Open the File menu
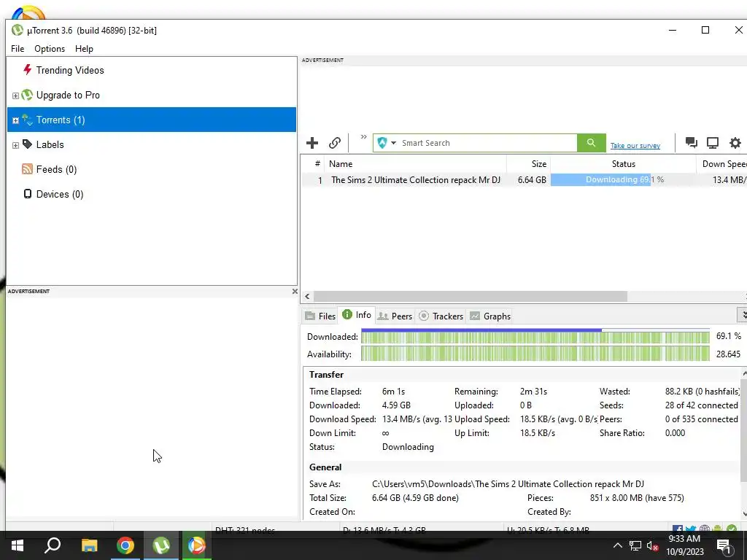The height and width of the screenshot is (560, 747). pyautogui.click(x=18, y=49)
